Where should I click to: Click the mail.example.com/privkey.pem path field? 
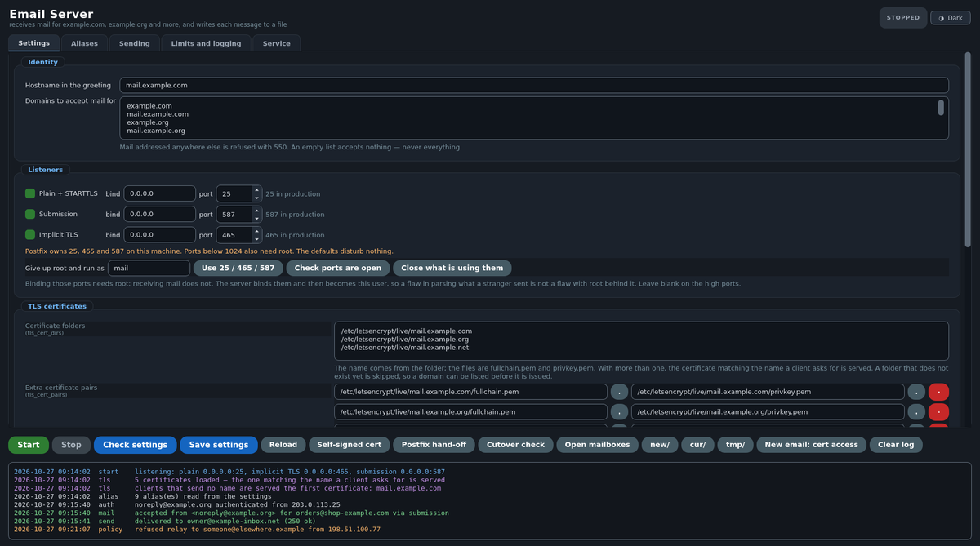click(768, 392)
